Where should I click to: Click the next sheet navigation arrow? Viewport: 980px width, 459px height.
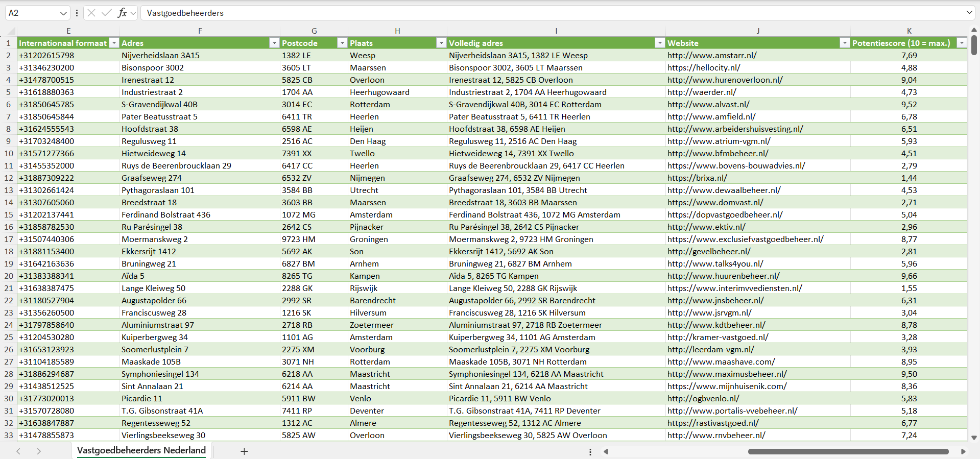pos(39,451)
